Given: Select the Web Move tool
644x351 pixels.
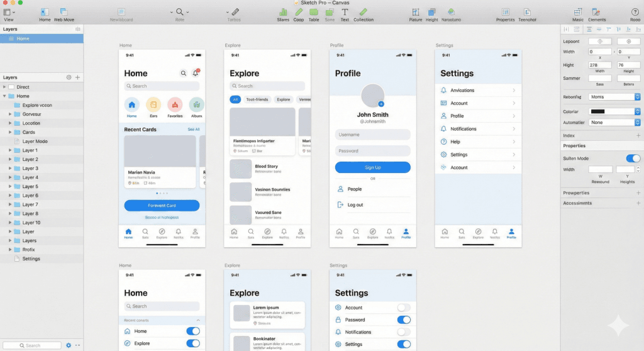Looking at the screenshot, I should click(x=64, y=12).
